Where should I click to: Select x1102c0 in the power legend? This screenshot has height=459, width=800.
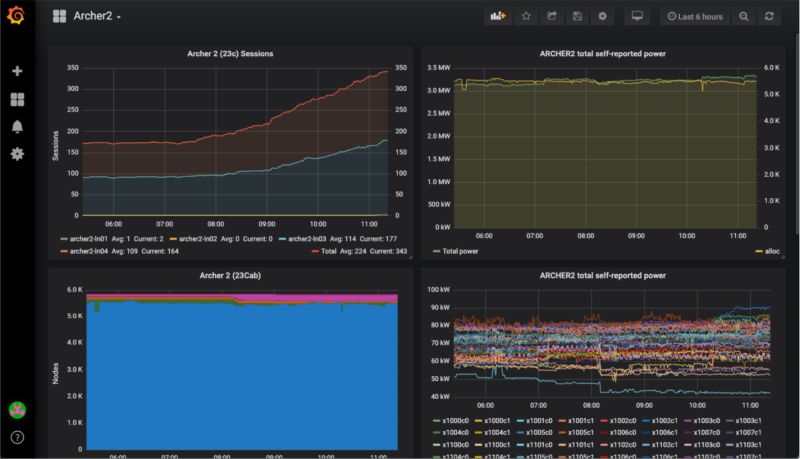pyautogui.click(x=622, y=445)
